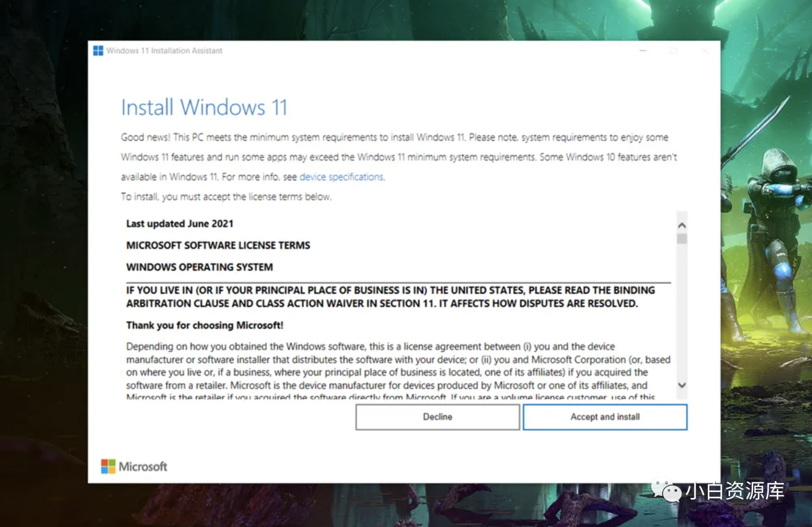The image size is (812, 527).
Task: Click 'MICROSOFT SOFTWARE LICENSE TERMS' heading
Action: click(x=218, y=245)
